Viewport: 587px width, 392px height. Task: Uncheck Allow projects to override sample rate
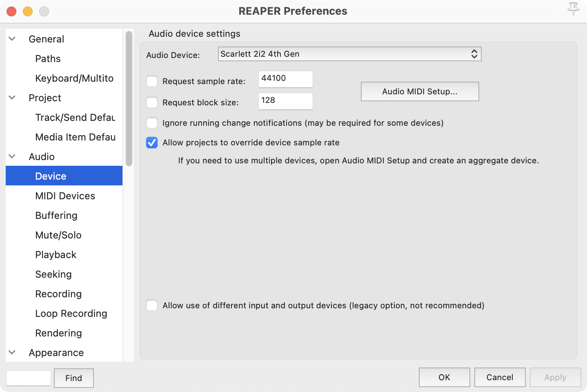pyautogui.click(x=152, y=143)
